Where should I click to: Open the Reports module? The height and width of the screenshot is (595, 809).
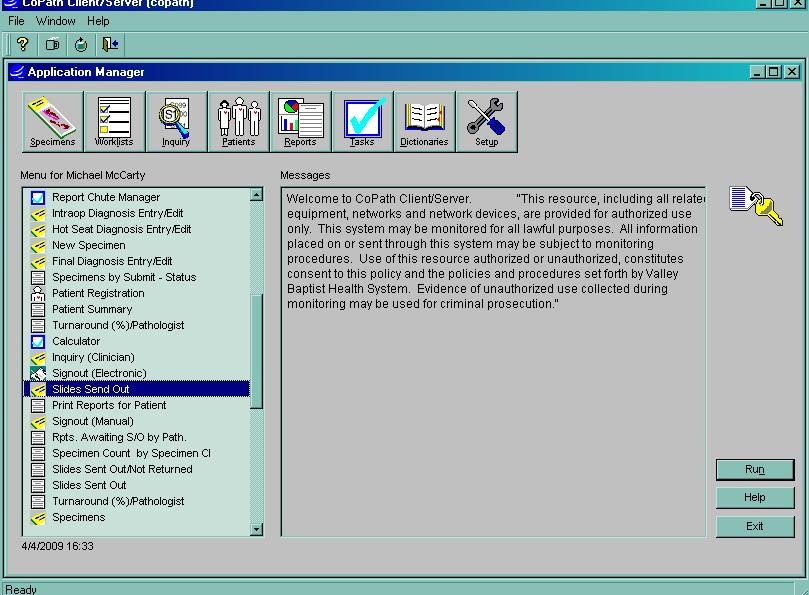(300, 120)
